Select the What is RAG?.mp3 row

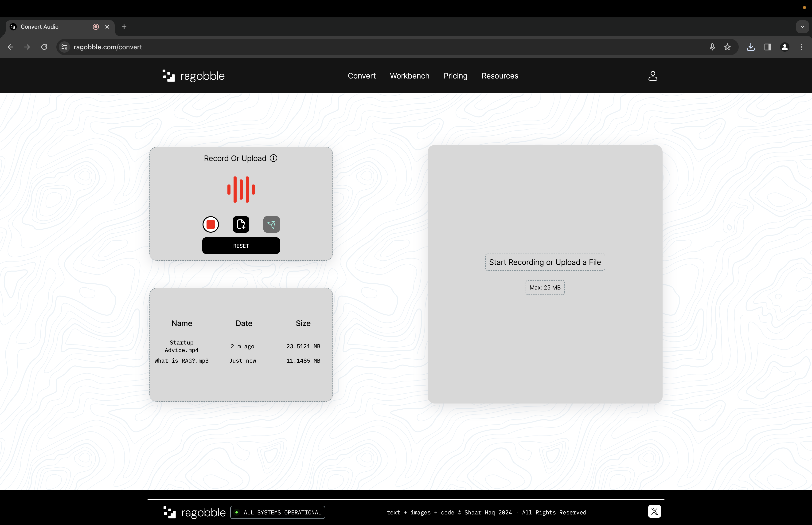pyautogui.click(x=241, y=361)
